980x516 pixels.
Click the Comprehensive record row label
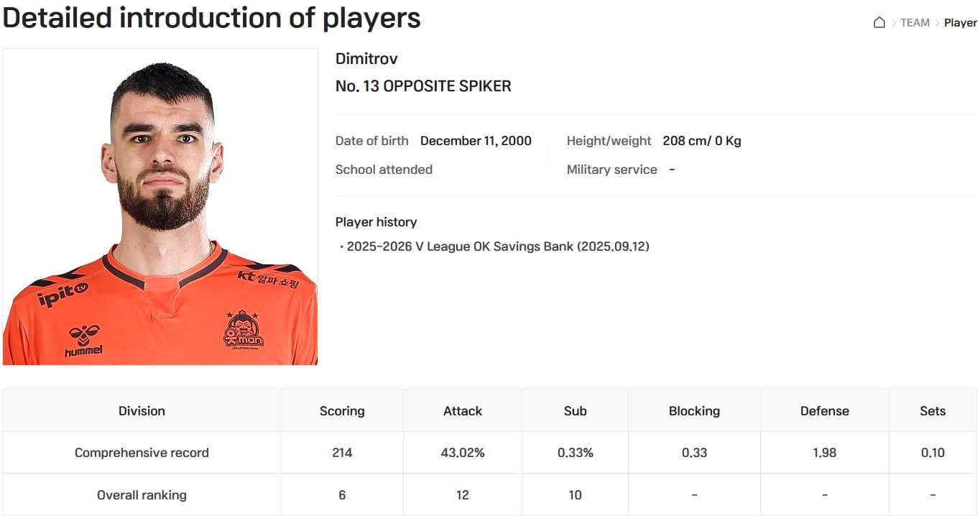click(x=142, y=453)
